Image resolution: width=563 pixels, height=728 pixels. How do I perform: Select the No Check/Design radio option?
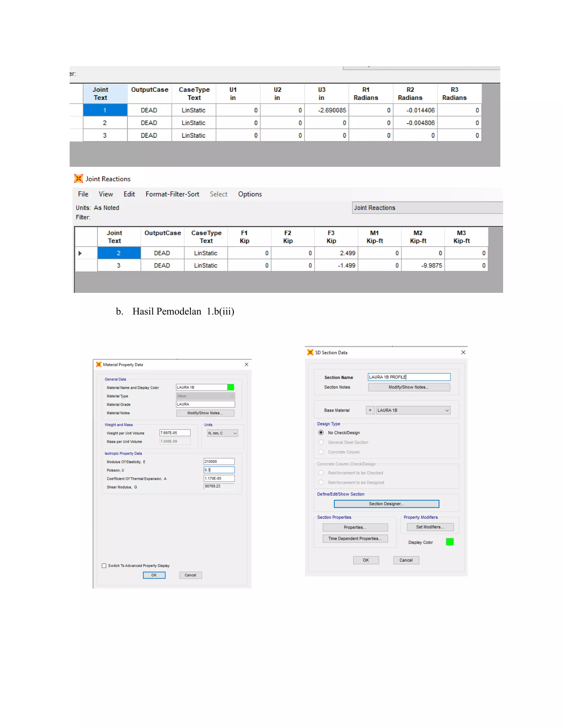pos(321,433)
